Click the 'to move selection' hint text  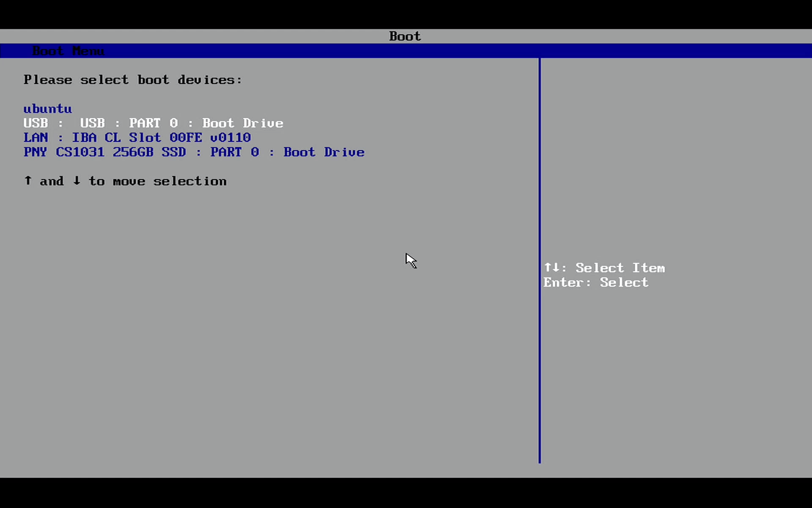(x=157, y=181)
